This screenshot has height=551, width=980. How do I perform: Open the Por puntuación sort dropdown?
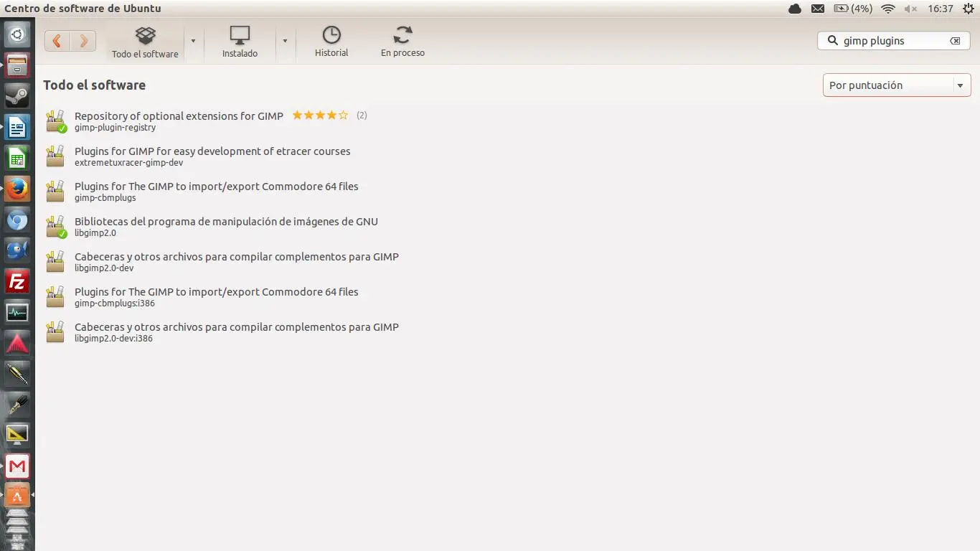[x=897, y=85]
